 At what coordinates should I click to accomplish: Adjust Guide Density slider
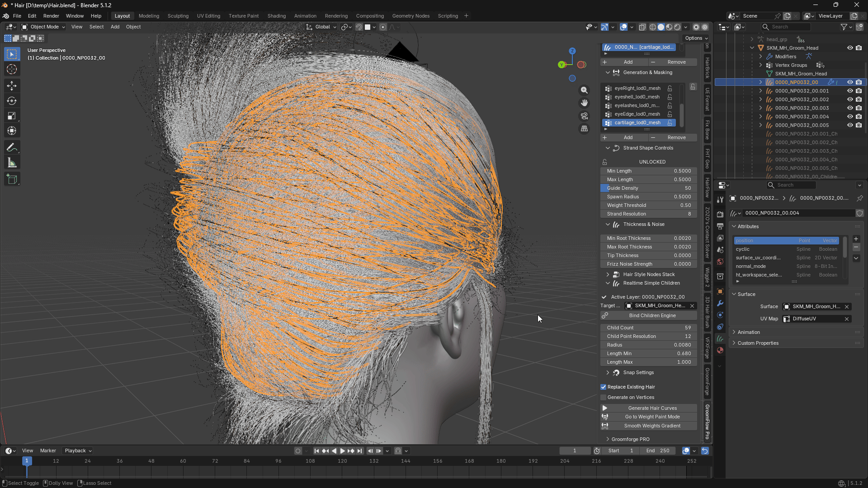pos(648,188)
